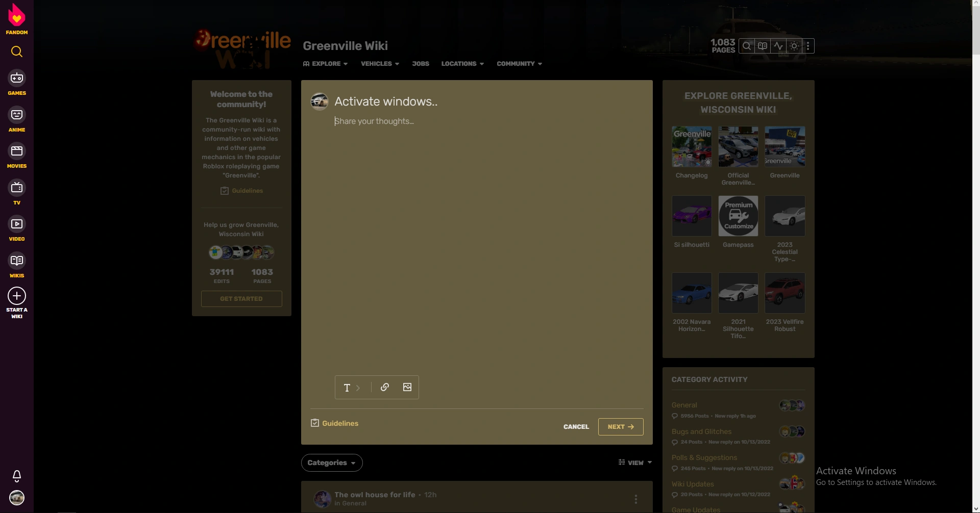
Task: Open the recent activity pulse icon
Action: click(x=778, y=46)
